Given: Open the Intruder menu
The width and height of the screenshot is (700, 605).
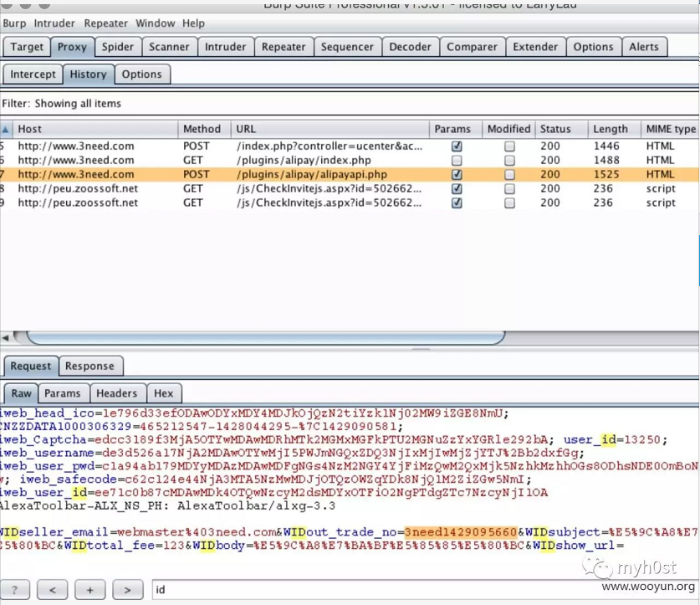Looking at the screenshot, I should pyautogui.click(x=54, y=23).
